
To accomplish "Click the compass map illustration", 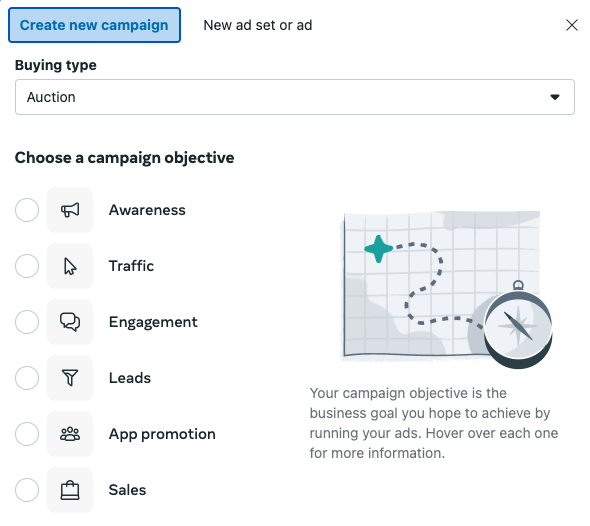I will coord(446,289).
